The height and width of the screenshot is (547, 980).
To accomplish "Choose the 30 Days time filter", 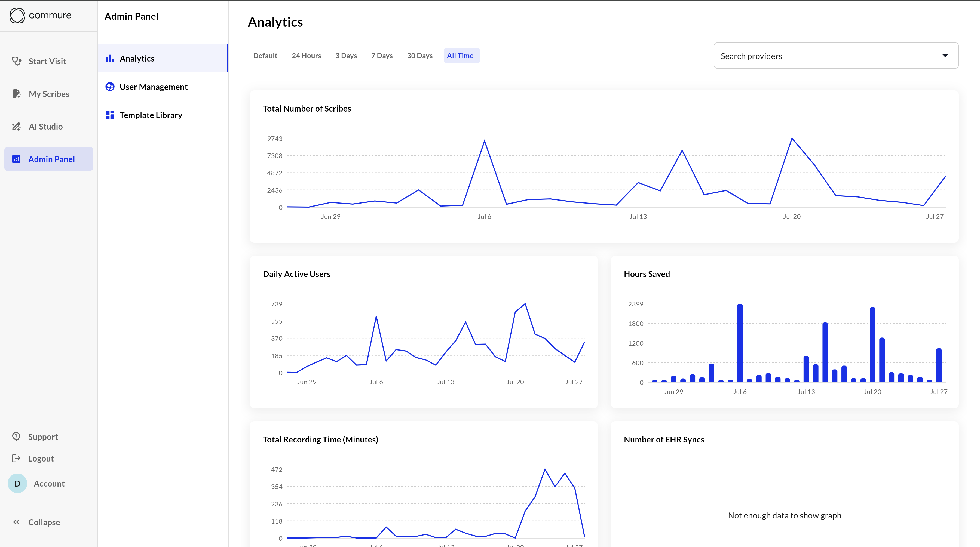I will click(x=419, y=56).
